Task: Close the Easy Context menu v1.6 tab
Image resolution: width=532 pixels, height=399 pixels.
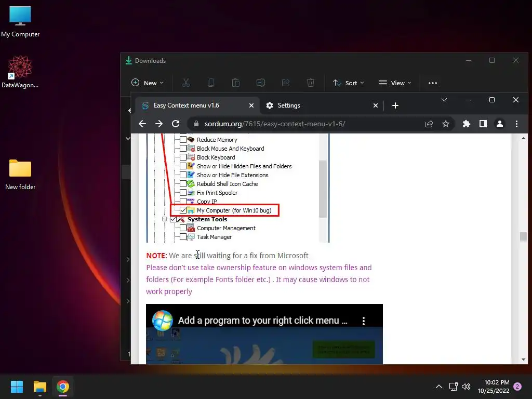Action: pos(251,105)
